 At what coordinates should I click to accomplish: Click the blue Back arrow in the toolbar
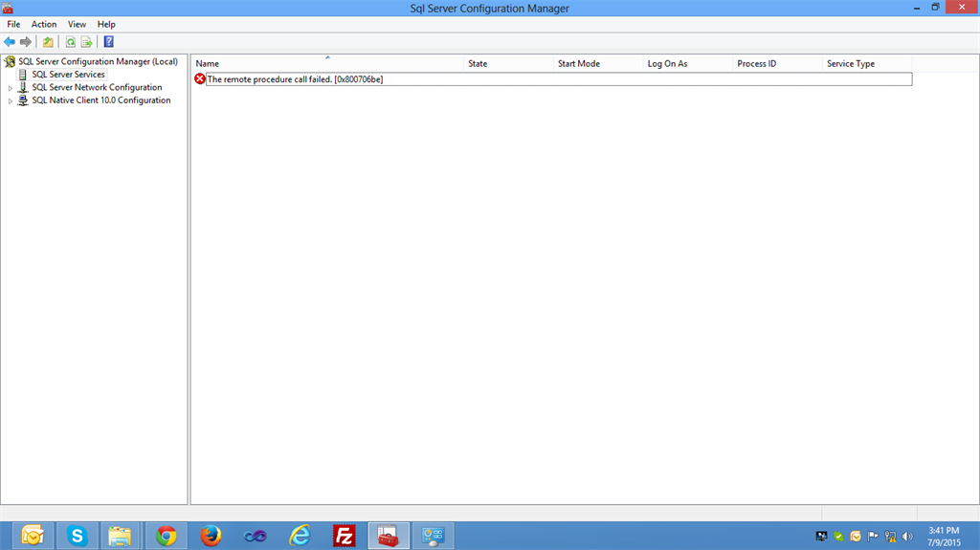click(x=10, y=42)
